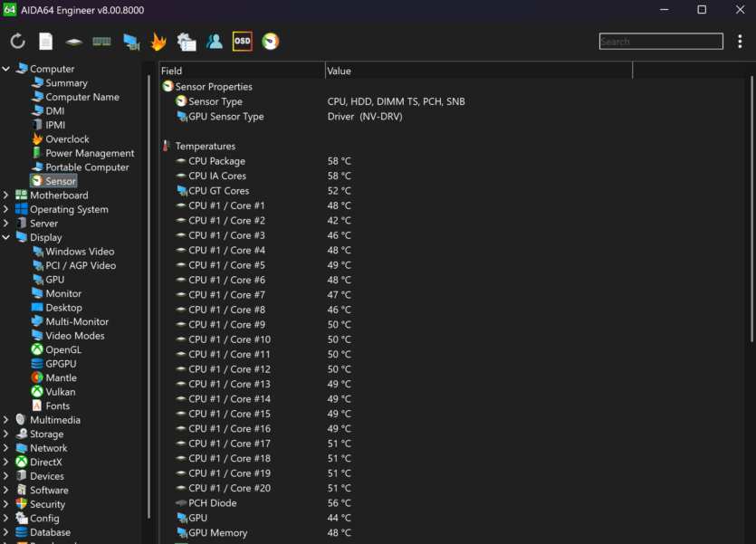
Task: Expand the DirectX tree node
Action: click(x=5, y=462)
